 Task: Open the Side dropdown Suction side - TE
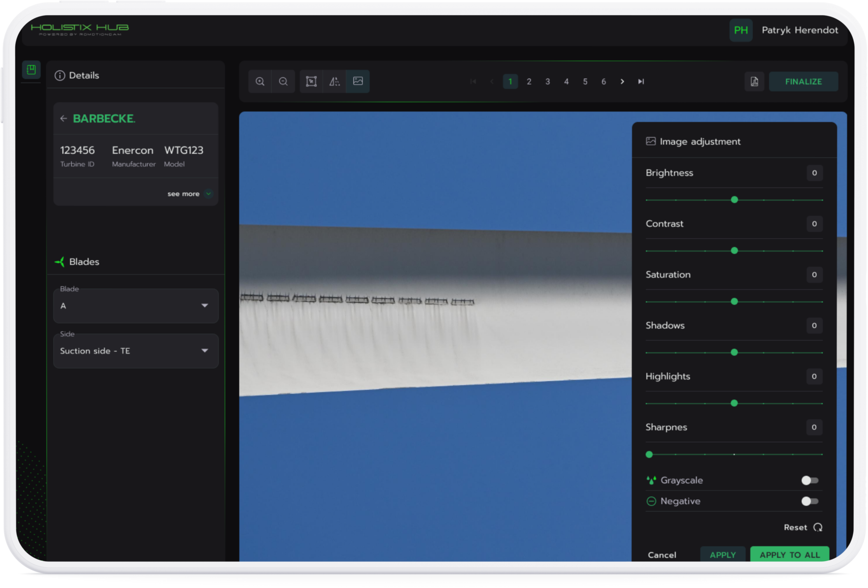pos(136,351)
